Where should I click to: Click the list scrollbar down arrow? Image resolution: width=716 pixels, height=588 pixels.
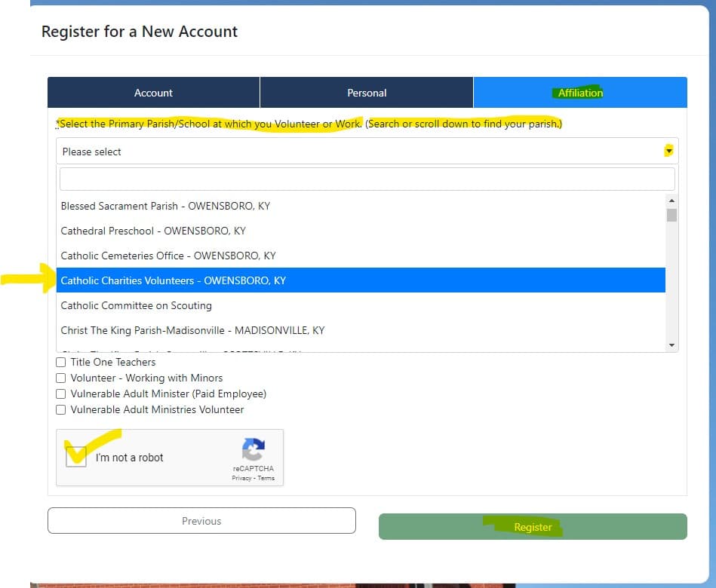[671, 345]
